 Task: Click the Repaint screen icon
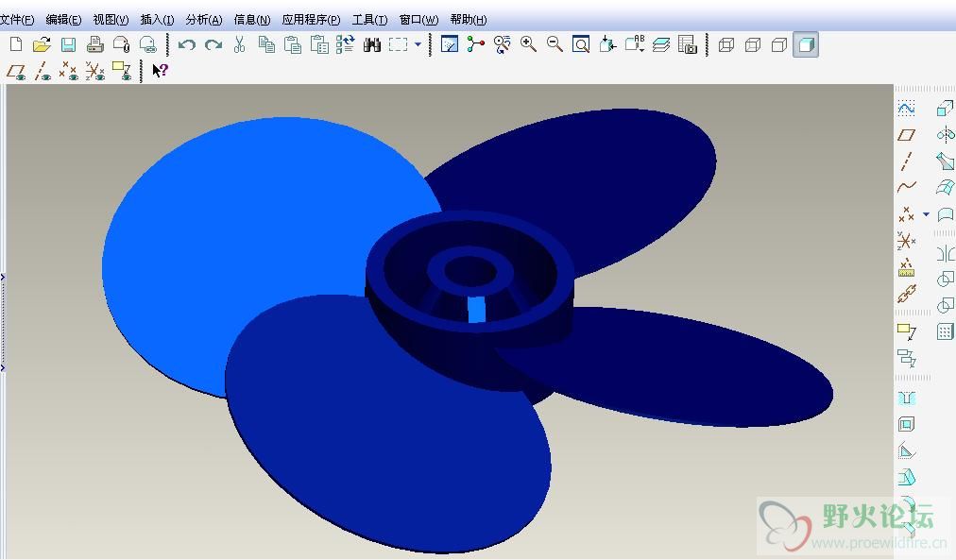(450, 44)
